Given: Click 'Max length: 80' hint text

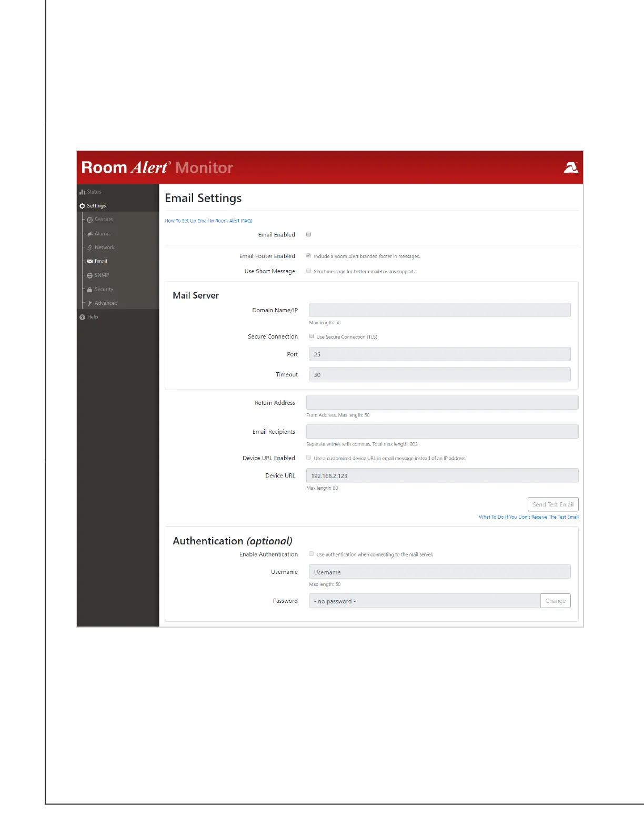Looking at the screenshot, I should point(322,488).
